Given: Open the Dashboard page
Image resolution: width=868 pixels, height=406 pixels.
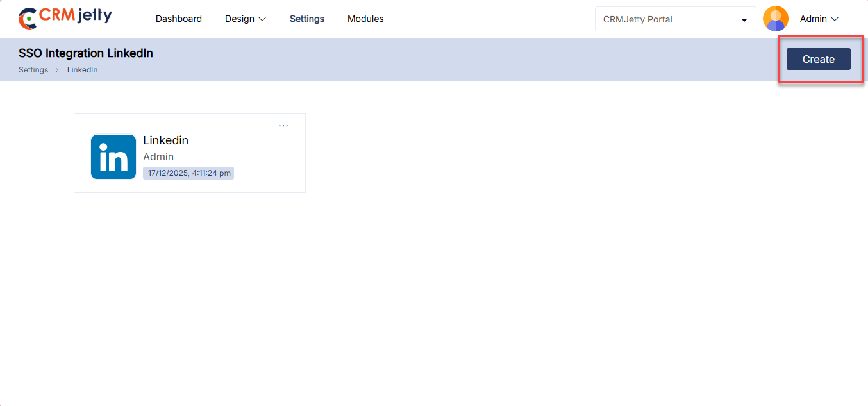Looking at the screenshot, I should coord(178,19).
